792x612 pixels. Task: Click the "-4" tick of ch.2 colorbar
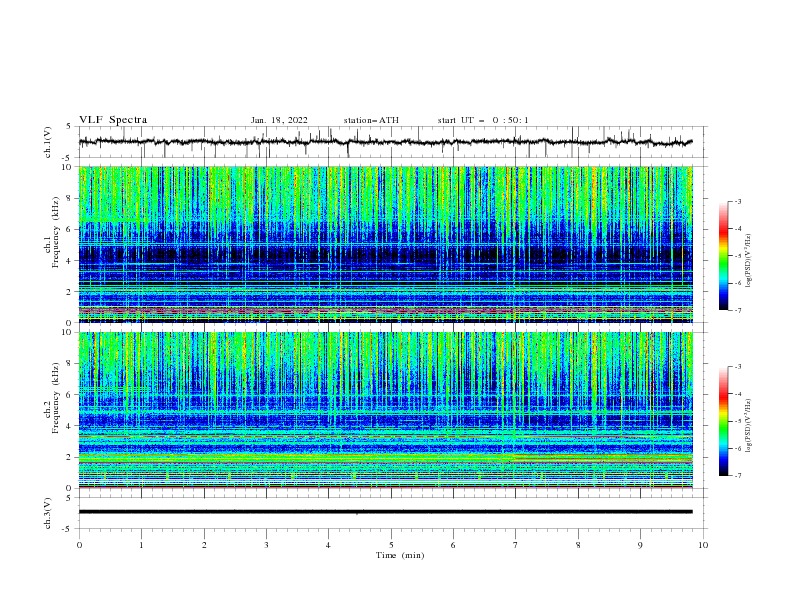pyautogui.click(x=737, y=394)
